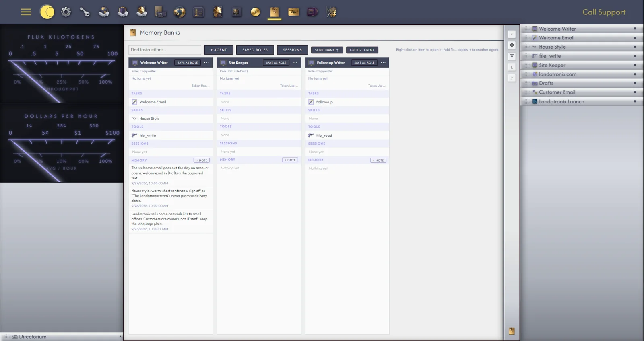The image size is (644, 341).
Task: Toggle the square marker on file_write row
Action: coord(635,56)
